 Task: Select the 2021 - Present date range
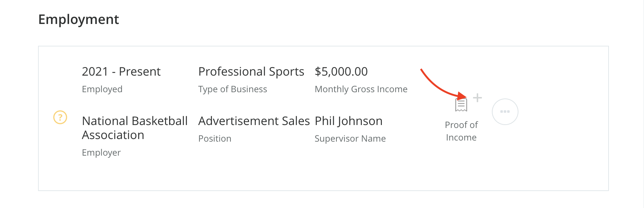(121, 71)
